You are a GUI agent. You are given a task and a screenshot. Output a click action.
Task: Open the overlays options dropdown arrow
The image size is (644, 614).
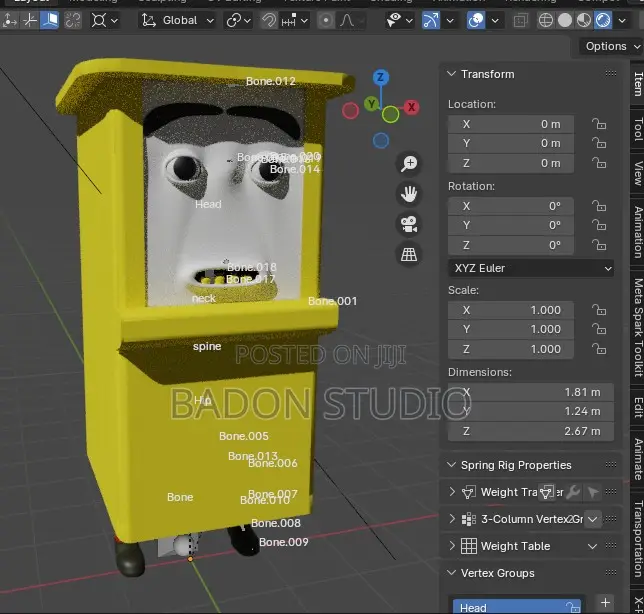(x=495, y=21)
